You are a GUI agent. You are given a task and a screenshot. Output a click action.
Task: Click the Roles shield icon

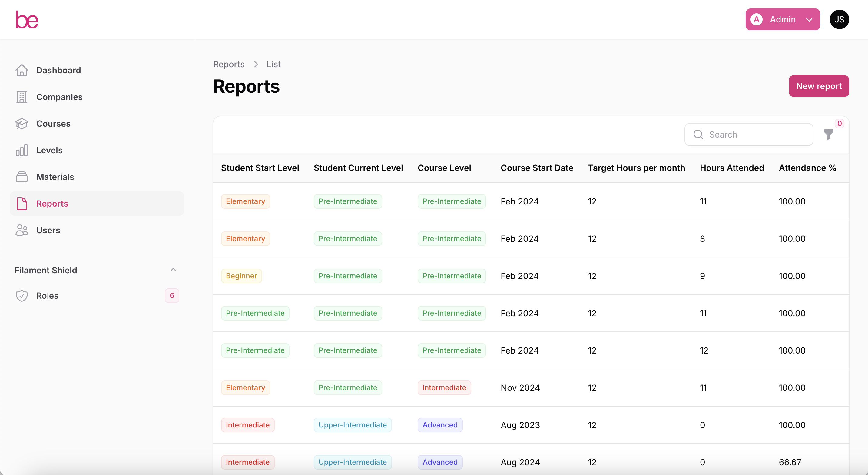[x=22, y=295]
